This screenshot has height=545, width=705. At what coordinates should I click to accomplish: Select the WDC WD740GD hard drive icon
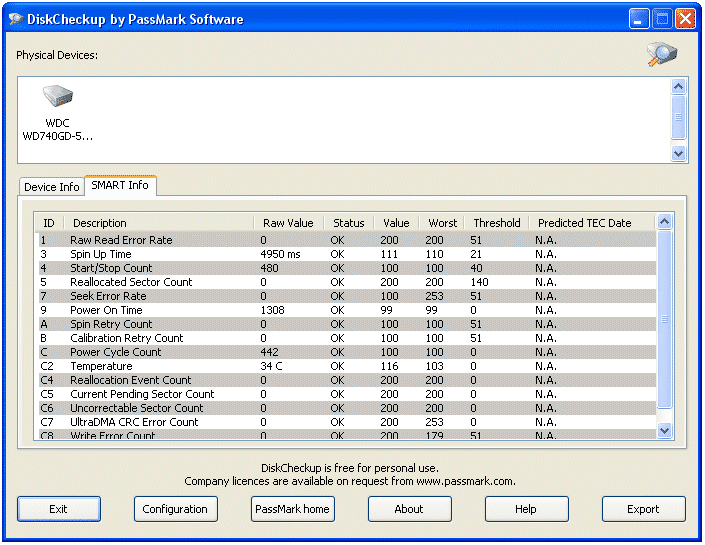58,96
